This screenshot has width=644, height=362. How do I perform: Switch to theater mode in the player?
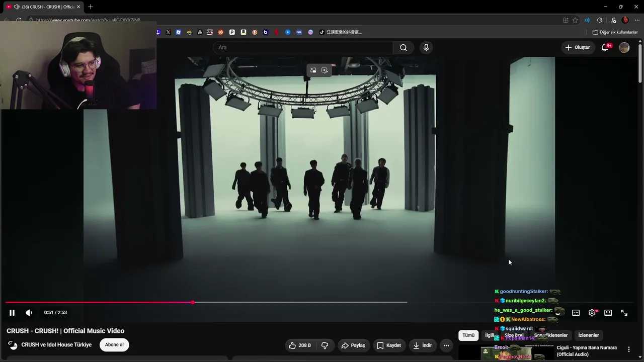[x=608, y=313]
